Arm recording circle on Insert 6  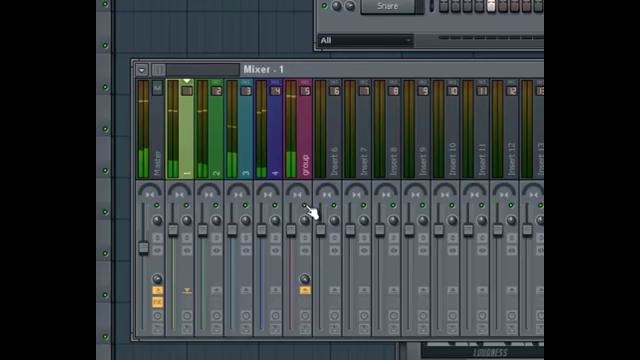[x=334, y=316]
